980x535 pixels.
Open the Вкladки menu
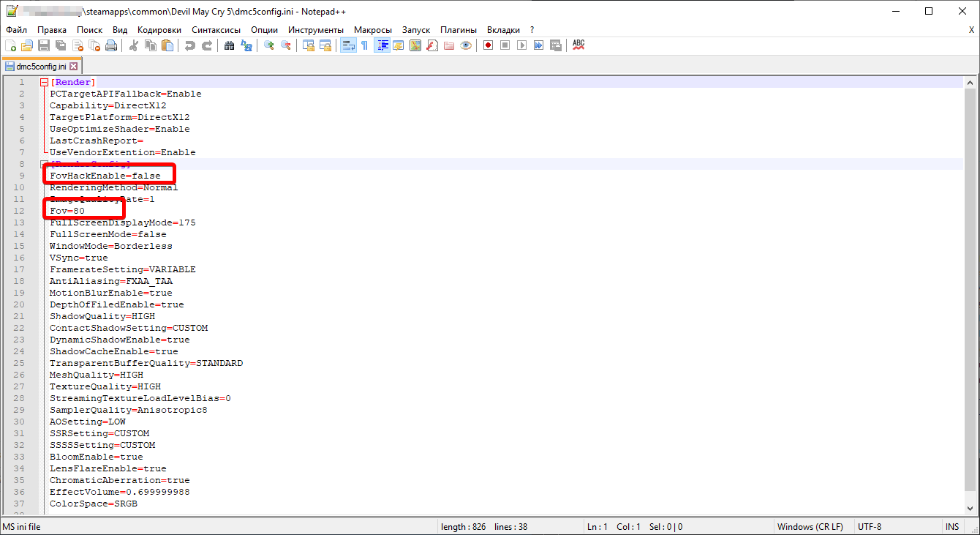(503, 30)
